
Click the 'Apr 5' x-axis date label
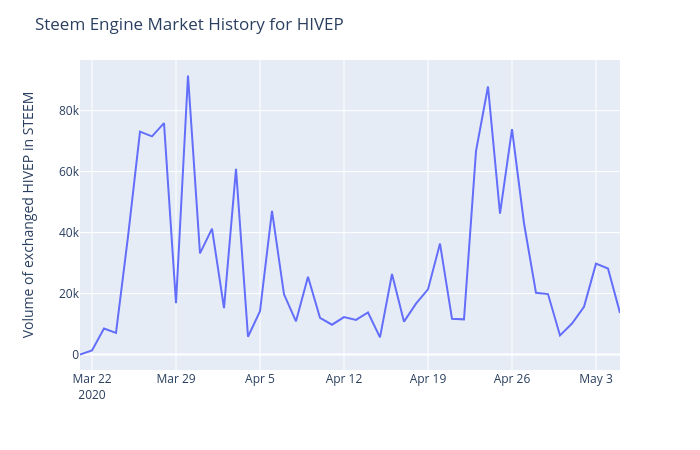coord(260,379)
